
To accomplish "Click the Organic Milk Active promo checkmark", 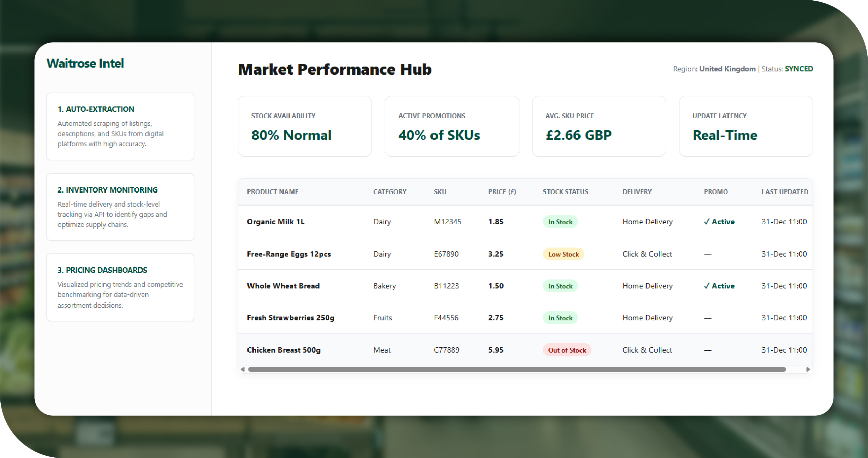I will (707, 222).
